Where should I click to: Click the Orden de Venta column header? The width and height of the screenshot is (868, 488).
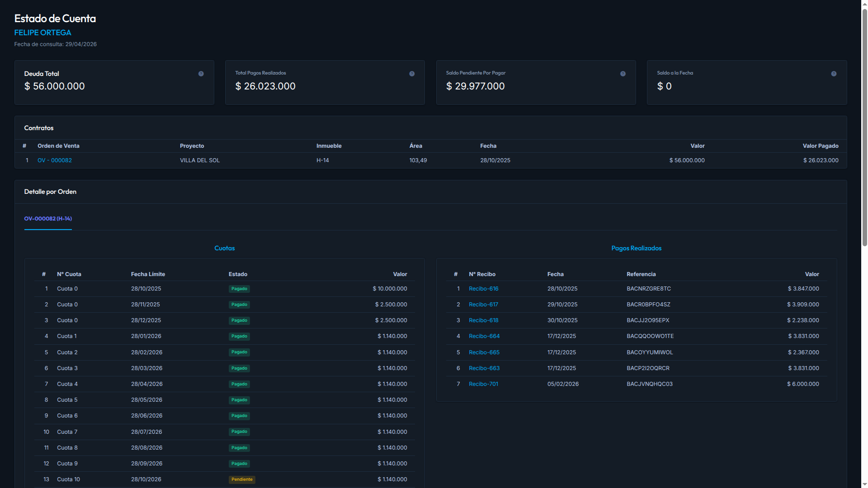pos(58,146)
